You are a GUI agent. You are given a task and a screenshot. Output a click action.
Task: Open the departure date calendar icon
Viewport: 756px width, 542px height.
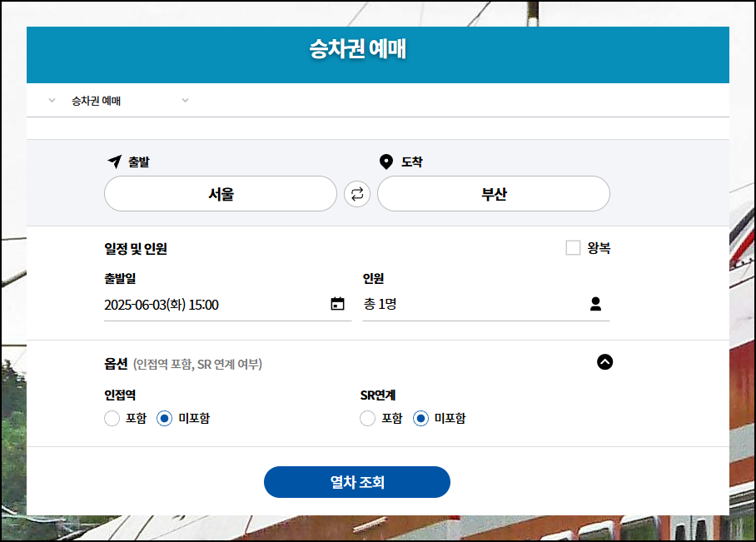(337, 303)
